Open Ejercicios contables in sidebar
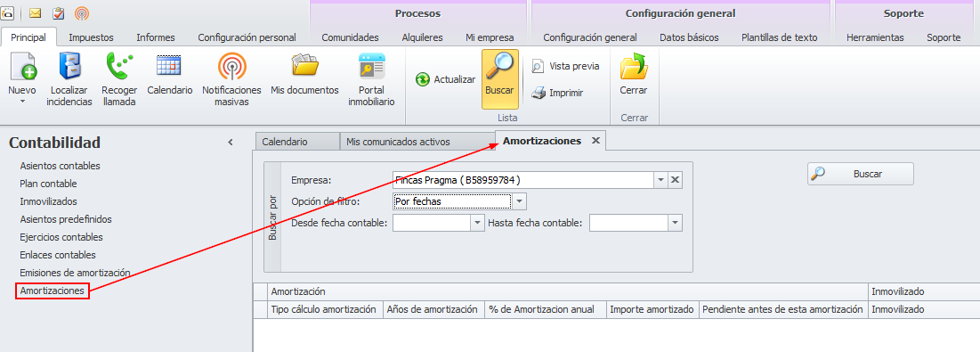 tap(61, 237)
